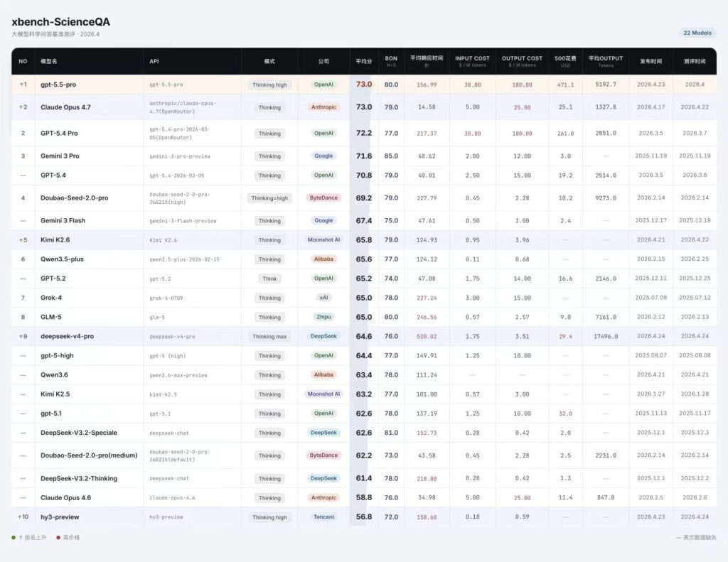The width and height of the screenshot is (728, 562).
Task: Open the Gemini 3 Pro model name
Action: click(x=60, y=156)
